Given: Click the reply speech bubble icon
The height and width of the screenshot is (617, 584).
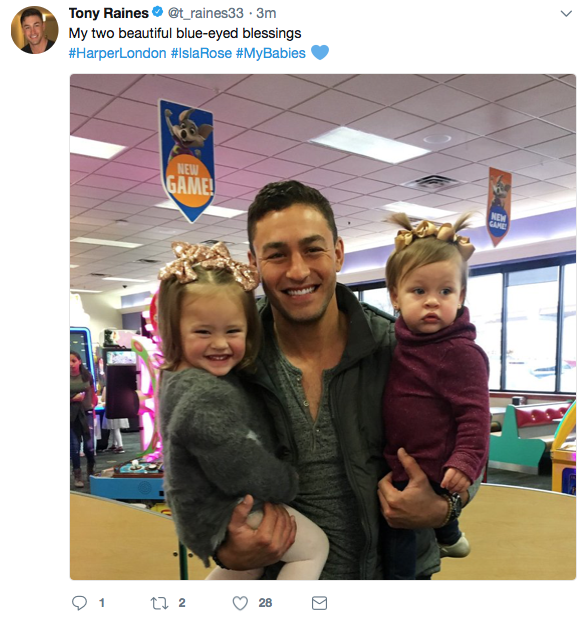Looking at the screenshot, I should (79, 603).
